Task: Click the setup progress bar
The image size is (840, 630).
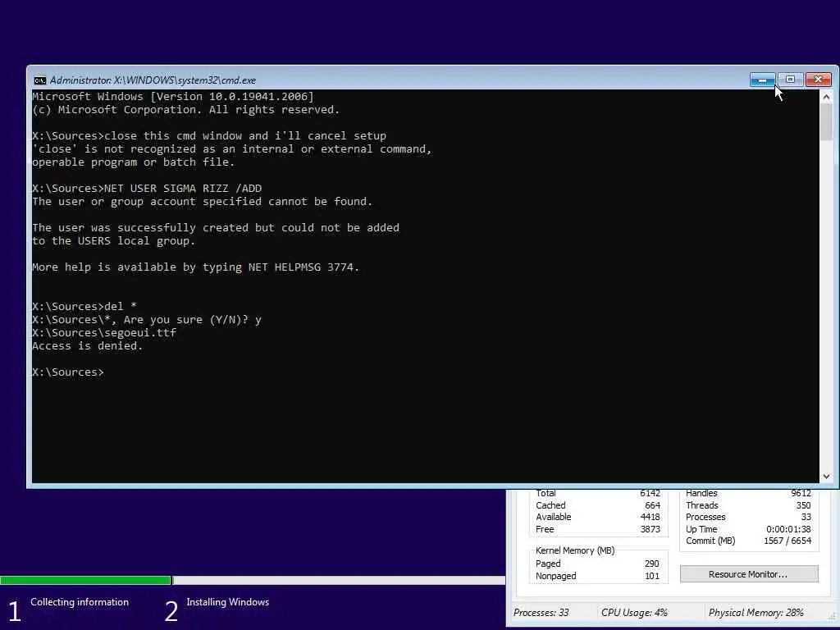Action: click(x=253, y=580)
